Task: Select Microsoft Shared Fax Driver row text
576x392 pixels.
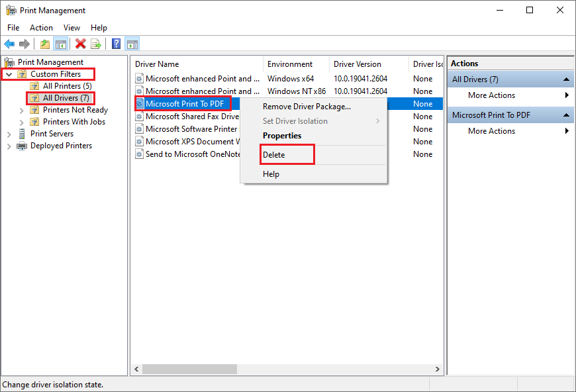Action: (193, 117)
